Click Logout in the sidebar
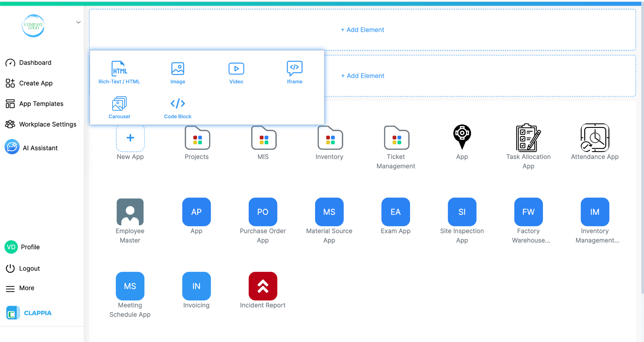This screenshot has height=342, width=644. pyautogui.click(x=29, y=268)
